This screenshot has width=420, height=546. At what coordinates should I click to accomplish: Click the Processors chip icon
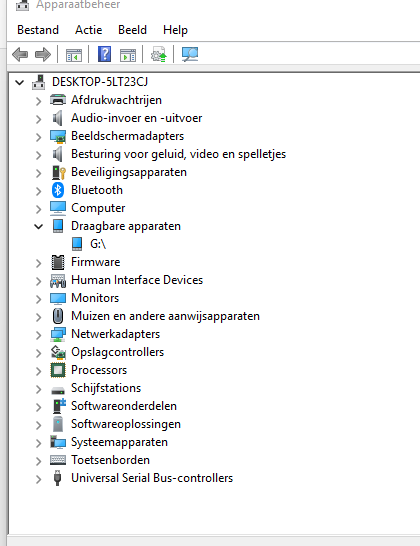click(58, 370)
